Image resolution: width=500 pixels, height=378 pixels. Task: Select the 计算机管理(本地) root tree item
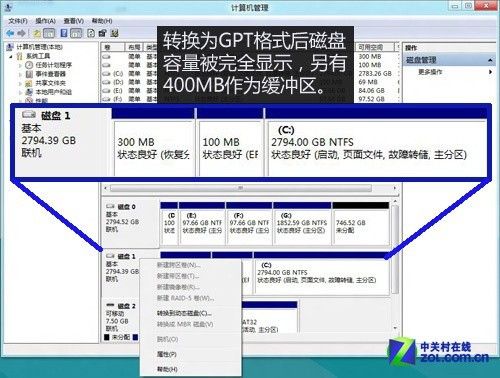pyautogui.click(x=39, y=47)
